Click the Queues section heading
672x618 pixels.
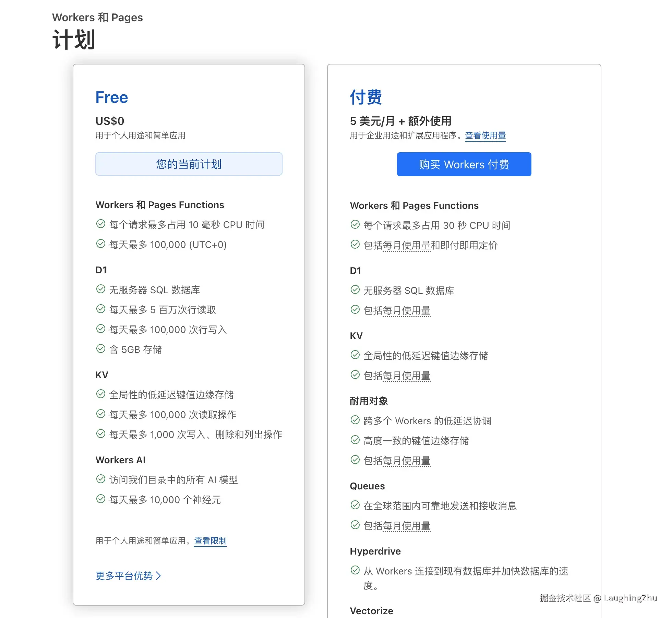point(367,486)
